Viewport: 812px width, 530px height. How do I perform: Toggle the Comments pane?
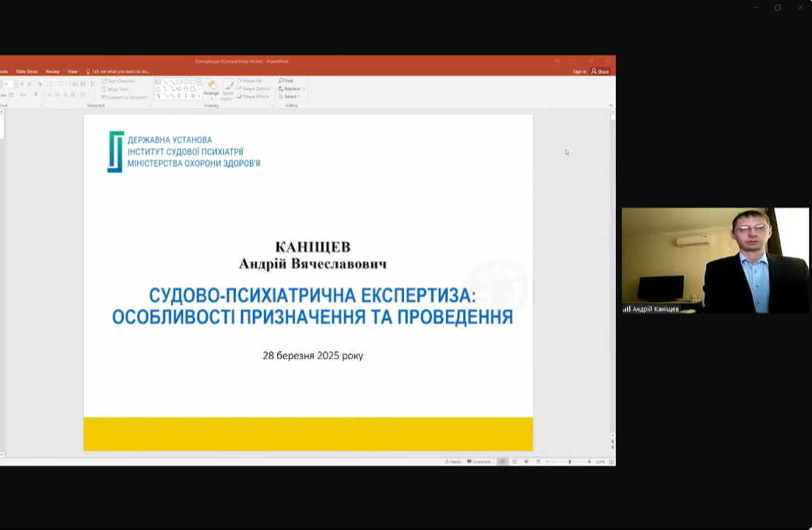coord(480,462)
